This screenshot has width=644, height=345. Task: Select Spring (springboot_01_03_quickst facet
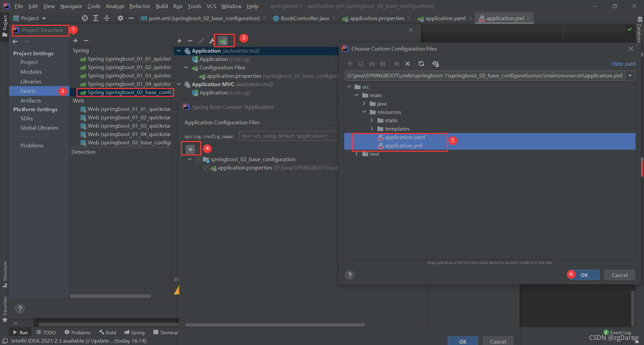pos(125,76)
